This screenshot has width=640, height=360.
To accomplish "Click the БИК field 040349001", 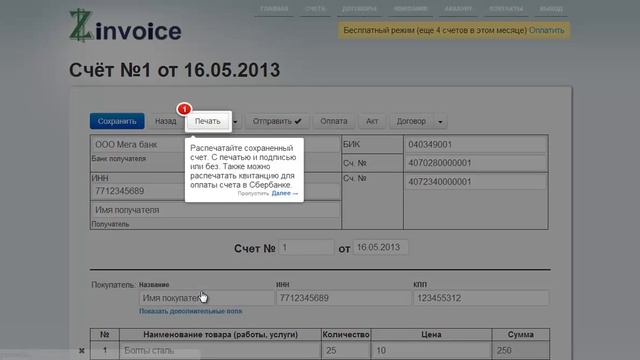I will coord(475,144).
